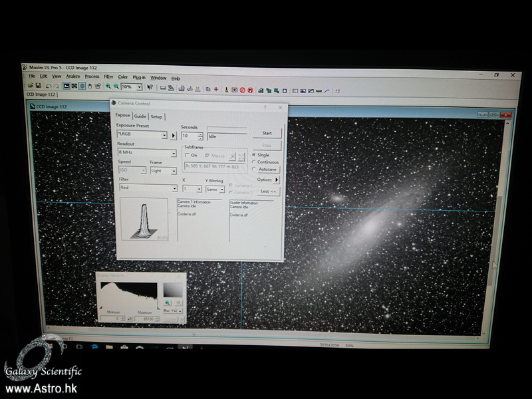Open the Process menu
Screen dimensions: 532x399
(x=92, y=77)
